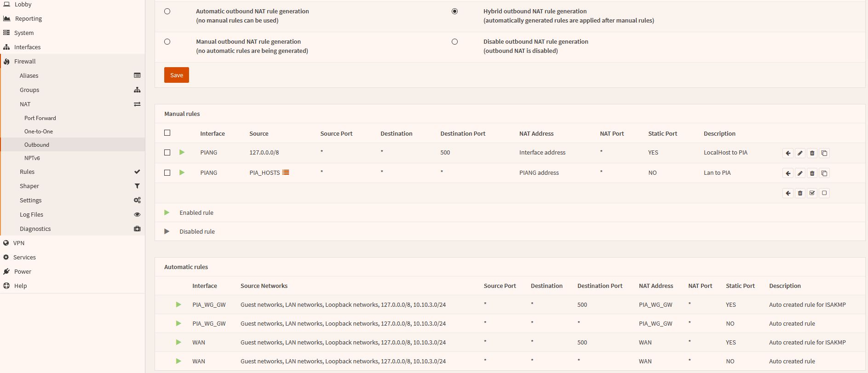The image size is (868, 373).
Task: Click the orange Save button
Action: tap(177, 75)
